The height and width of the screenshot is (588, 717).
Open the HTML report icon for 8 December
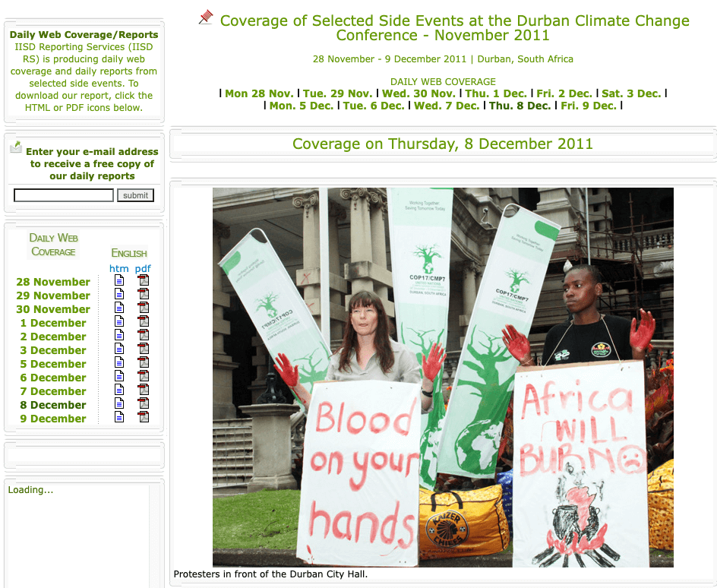[119, 403]
